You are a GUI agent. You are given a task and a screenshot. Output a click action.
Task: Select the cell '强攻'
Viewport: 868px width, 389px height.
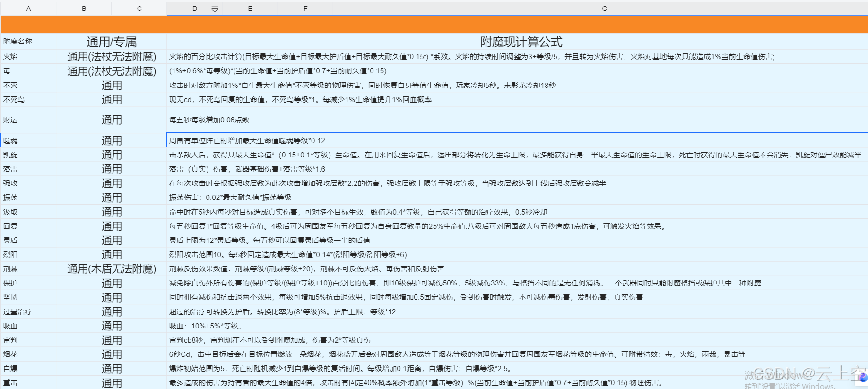pos(28,183)
